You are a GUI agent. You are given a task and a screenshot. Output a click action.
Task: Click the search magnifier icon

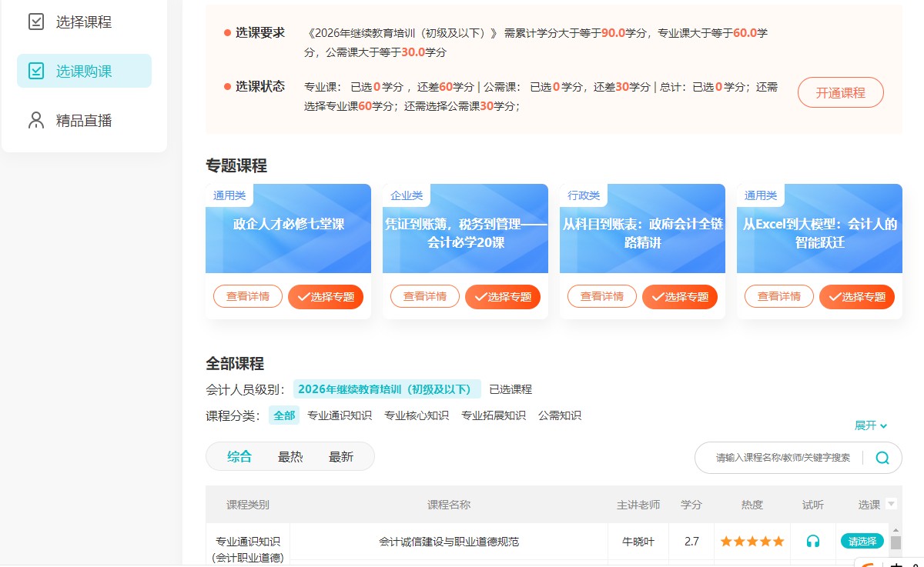coord(882,457)
